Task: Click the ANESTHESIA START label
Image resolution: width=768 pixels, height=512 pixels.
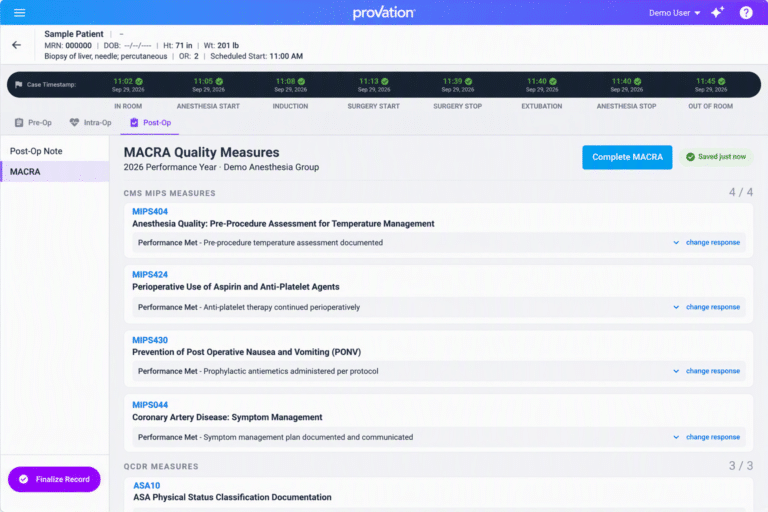Action: point(208,106)
